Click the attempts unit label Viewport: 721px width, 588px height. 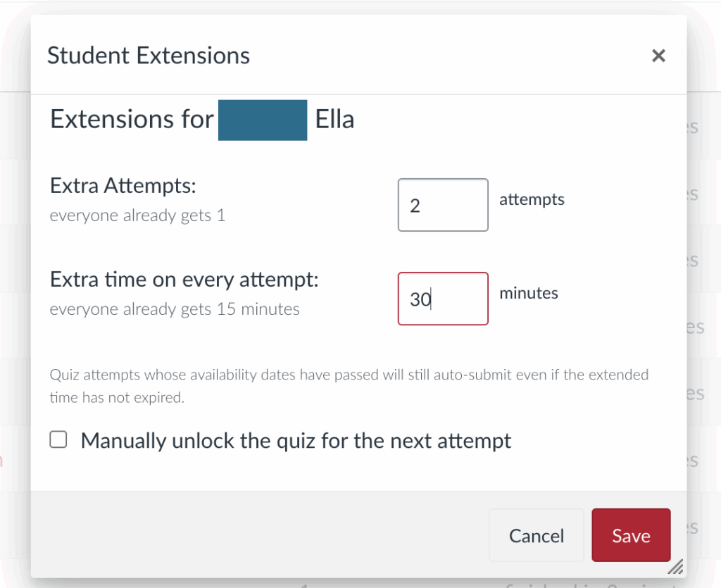(x=532, y=199)
